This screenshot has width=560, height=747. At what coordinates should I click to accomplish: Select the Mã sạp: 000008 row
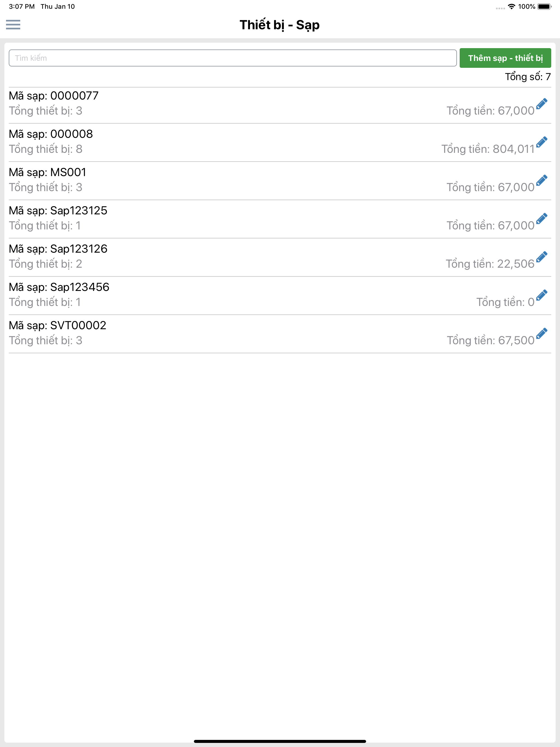click(x=280, y=142)
